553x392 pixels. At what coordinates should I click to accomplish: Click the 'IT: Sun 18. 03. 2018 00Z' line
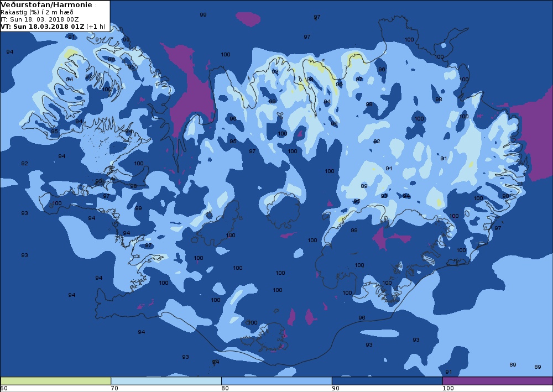[x=39, y=19]
